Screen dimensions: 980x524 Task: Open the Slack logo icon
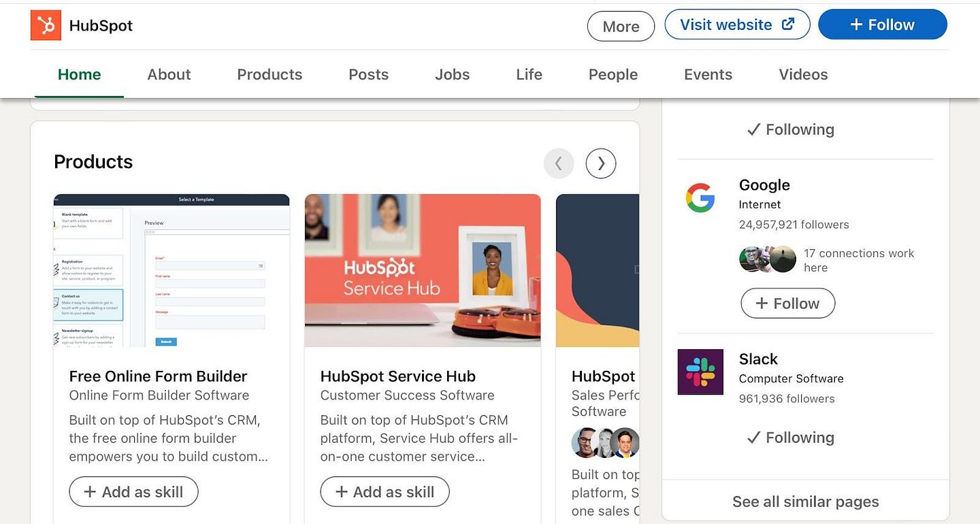700,372
